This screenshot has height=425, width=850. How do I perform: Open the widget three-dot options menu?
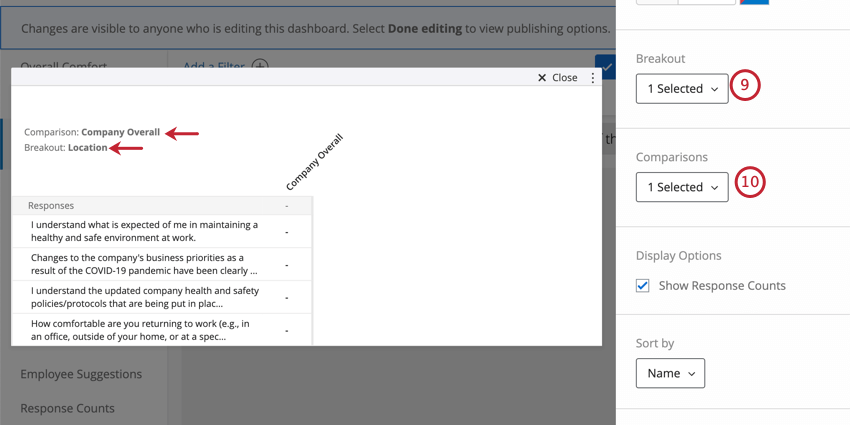[593, 78]
